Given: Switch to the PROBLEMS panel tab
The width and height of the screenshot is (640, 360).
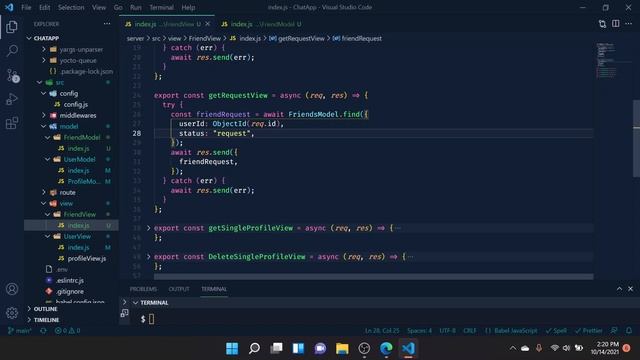Looking at the screenshot, I should point(143,289).
